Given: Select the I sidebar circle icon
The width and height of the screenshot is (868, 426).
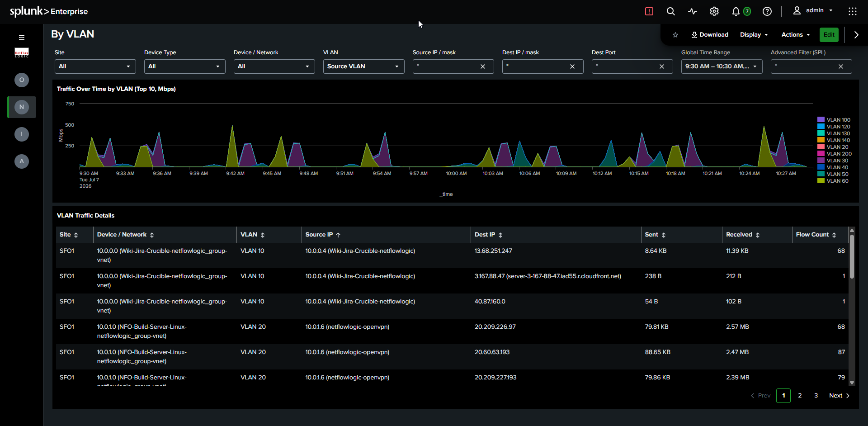Looking at the screenshot, I should (22, 134).
